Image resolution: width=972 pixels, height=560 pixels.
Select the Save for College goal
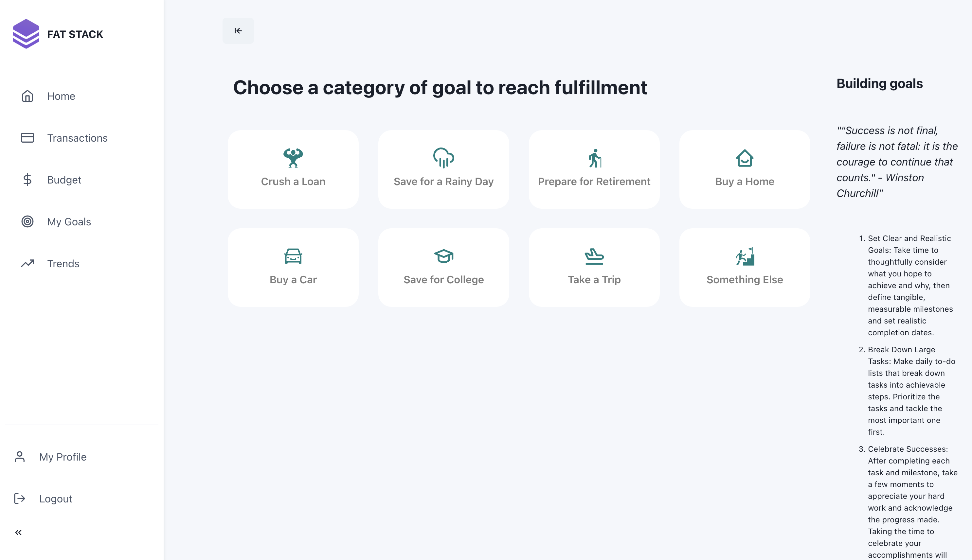(x=444, y=268)
